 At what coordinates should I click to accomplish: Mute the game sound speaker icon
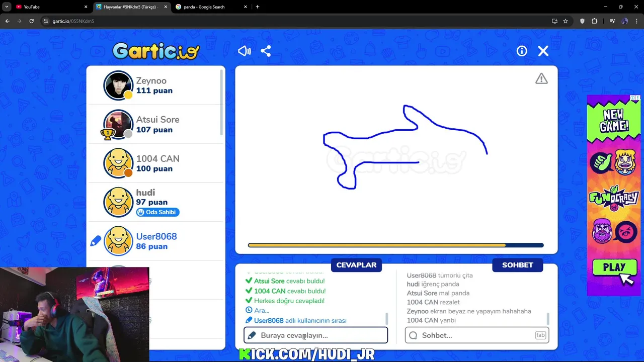pyautogui.click(x=245, y=51)
